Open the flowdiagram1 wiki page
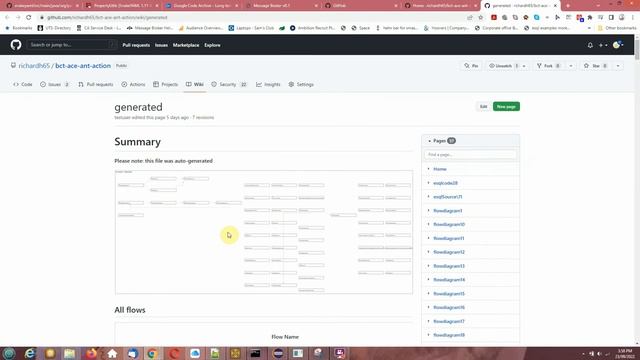This screenshot has width=640, height=360. pos(448,211)
